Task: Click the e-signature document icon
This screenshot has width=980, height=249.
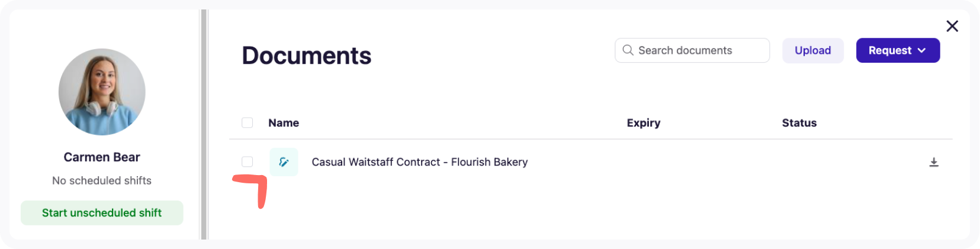Action: [x=284, y=162]
